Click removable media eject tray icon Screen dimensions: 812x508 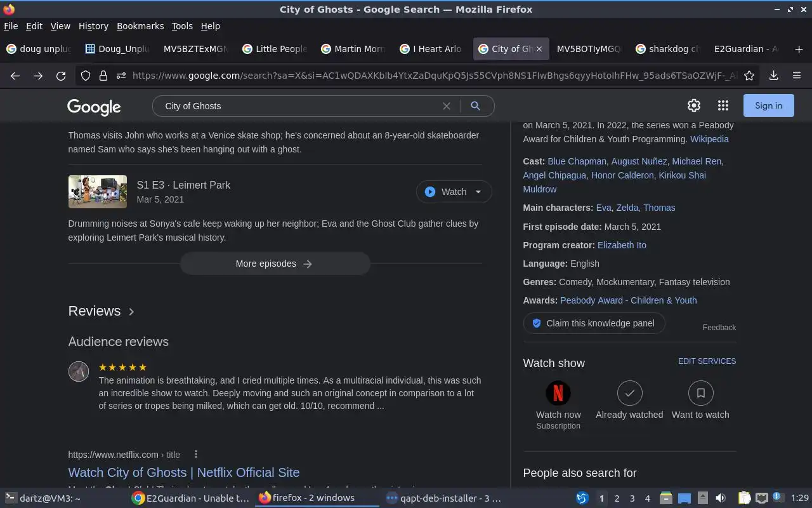702,498
